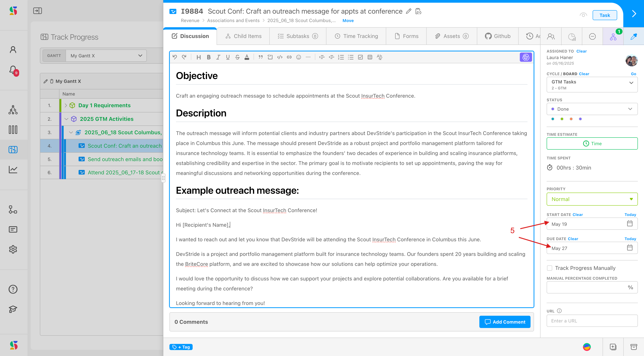
Task: Insert emoji using the smiley icon
Action: coord(298,57)
